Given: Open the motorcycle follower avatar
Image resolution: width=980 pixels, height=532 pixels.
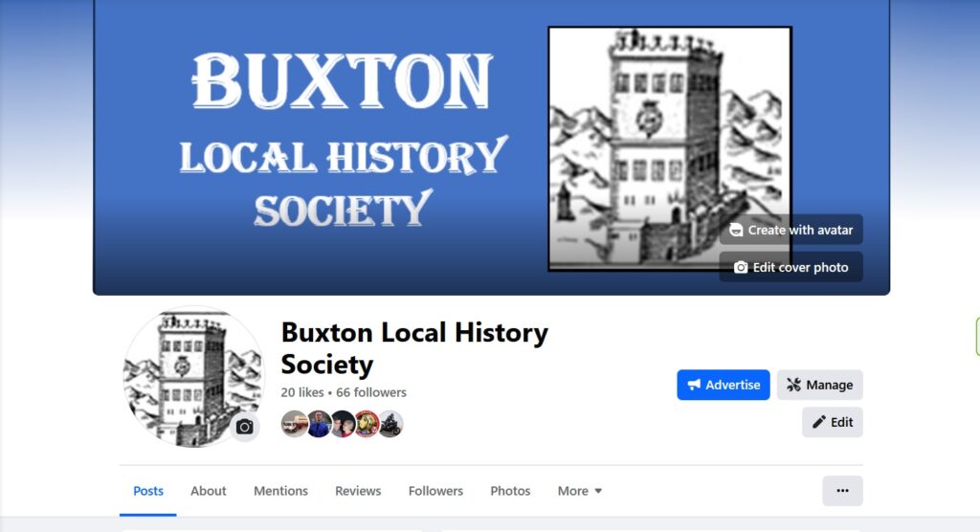Looking at the screenshot, I should [390, 424].
